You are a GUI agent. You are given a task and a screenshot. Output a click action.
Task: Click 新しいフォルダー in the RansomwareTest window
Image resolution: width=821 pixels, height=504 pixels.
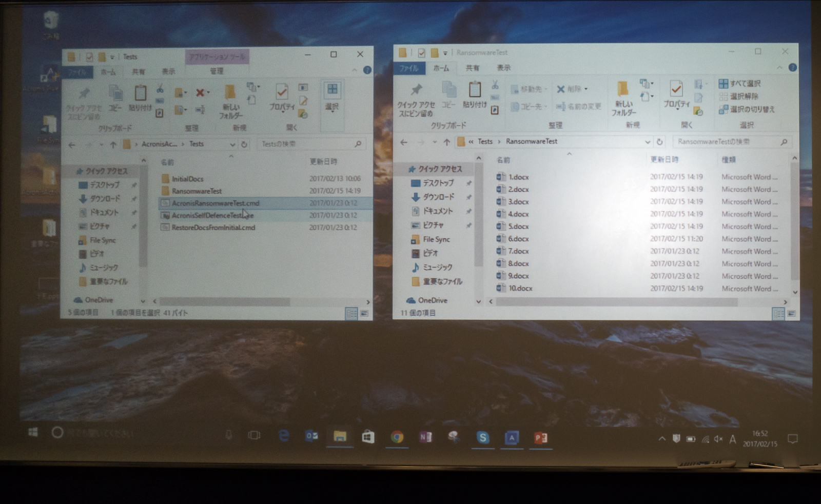pos(624,98)
